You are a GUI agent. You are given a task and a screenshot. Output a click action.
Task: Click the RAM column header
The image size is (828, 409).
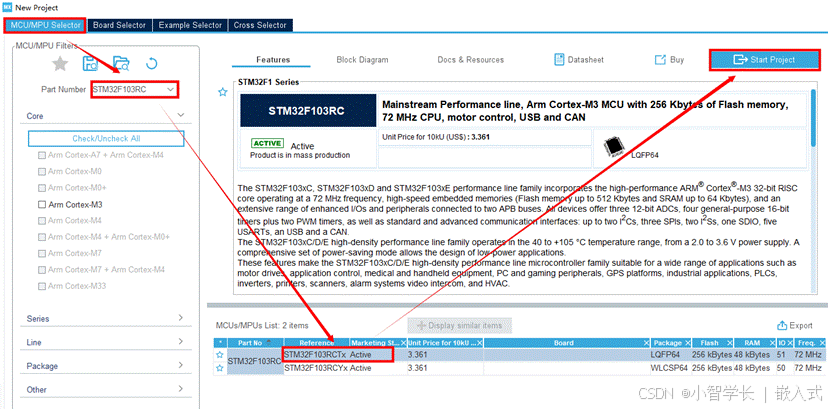tap(754, 343)
